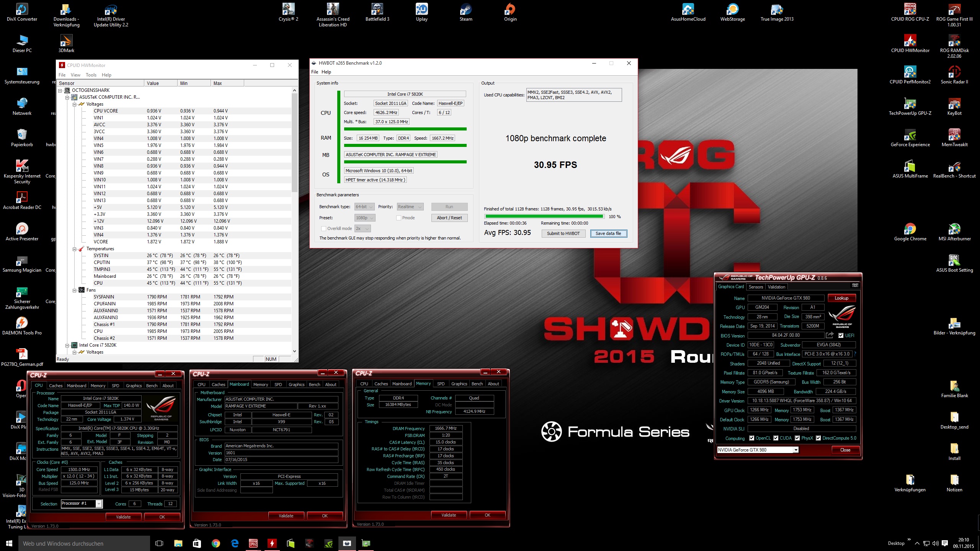
Task: Click the benchmark completion progress bar
Action: 544,217
